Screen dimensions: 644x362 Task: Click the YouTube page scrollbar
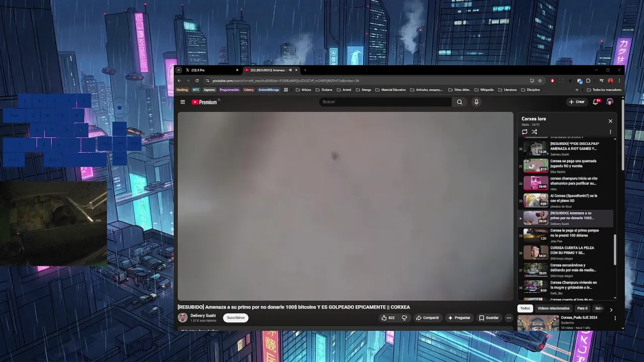[623, 135]
